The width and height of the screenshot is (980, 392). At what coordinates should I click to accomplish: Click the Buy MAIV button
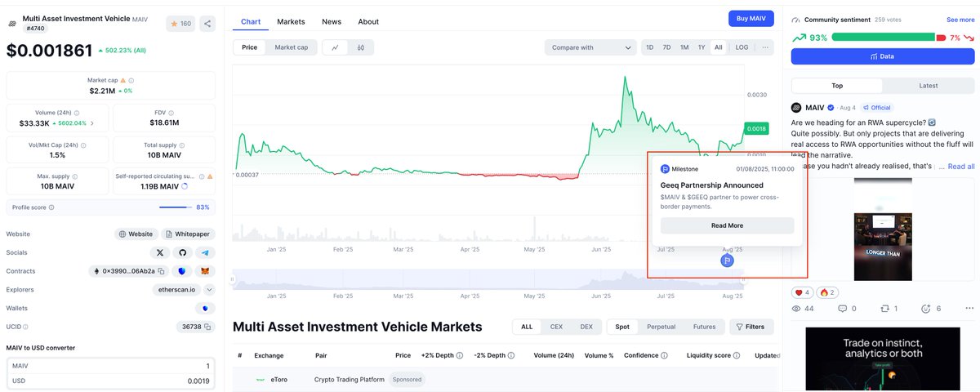pyautogui.click(x=751, y=19)
